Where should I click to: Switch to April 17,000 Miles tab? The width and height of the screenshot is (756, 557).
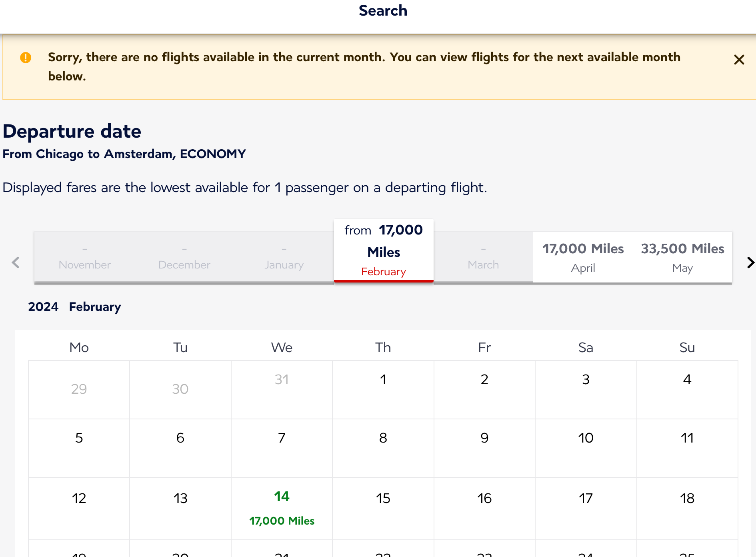point(582,257)
